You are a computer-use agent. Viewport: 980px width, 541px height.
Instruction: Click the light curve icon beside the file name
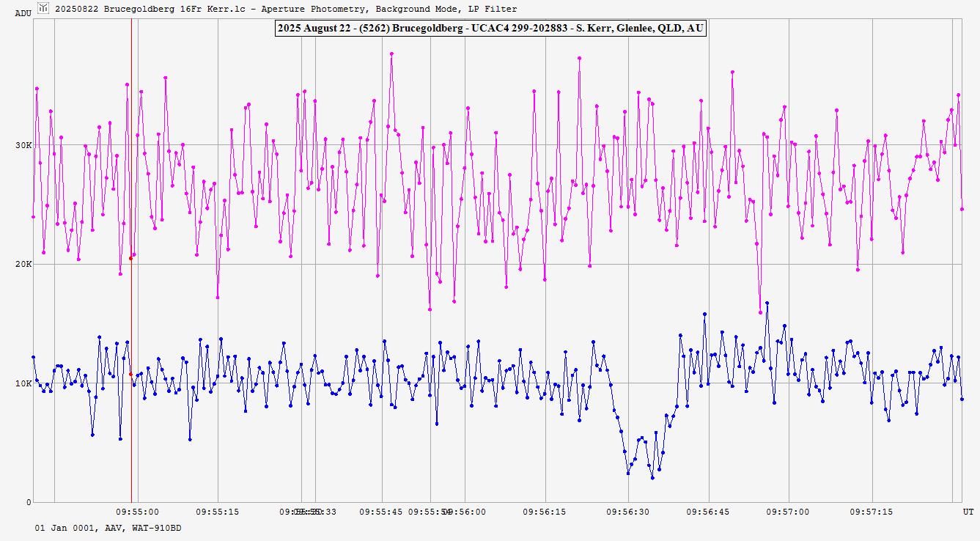pyautogui.click(x=43, y=8)
